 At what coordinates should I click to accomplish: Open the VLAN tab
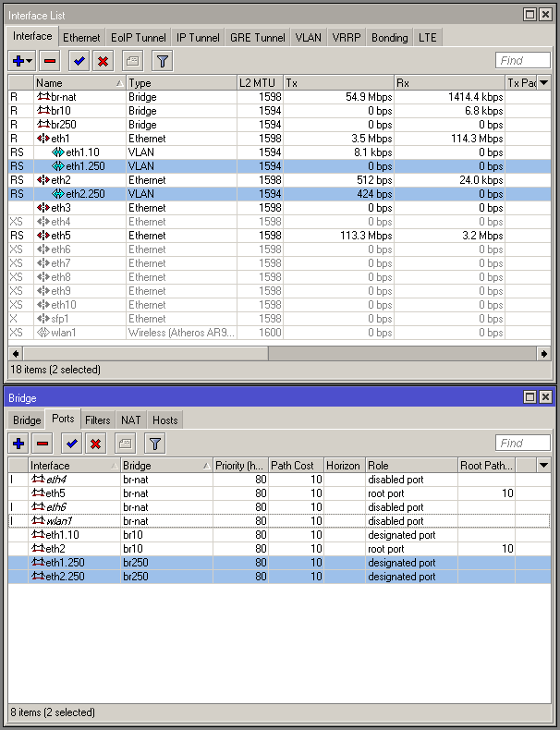(x=308, y=38)
